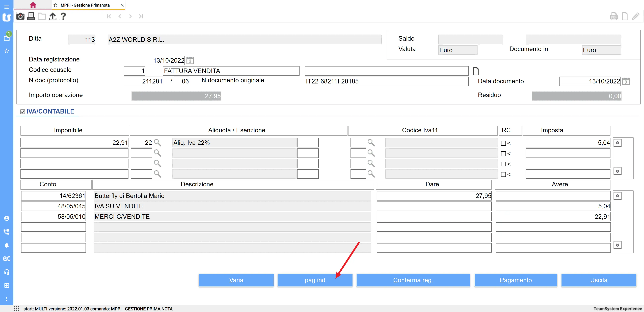Open the notifications bell in sidebar
The width and height of the screenshot is (644, 312).
(x=7, y=245)
